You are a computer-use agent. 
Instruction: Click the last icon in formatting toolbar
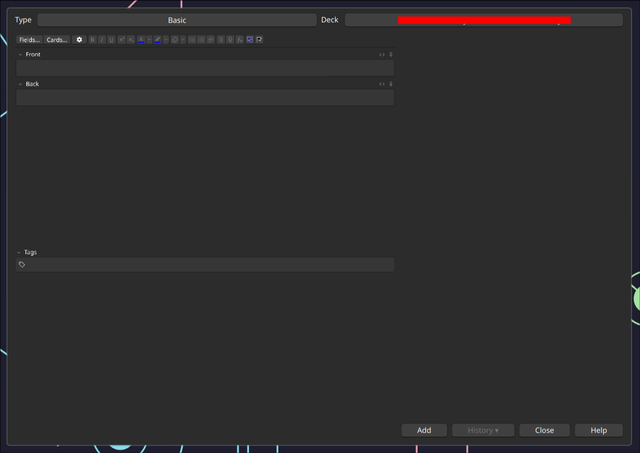(x=259, y=40)
